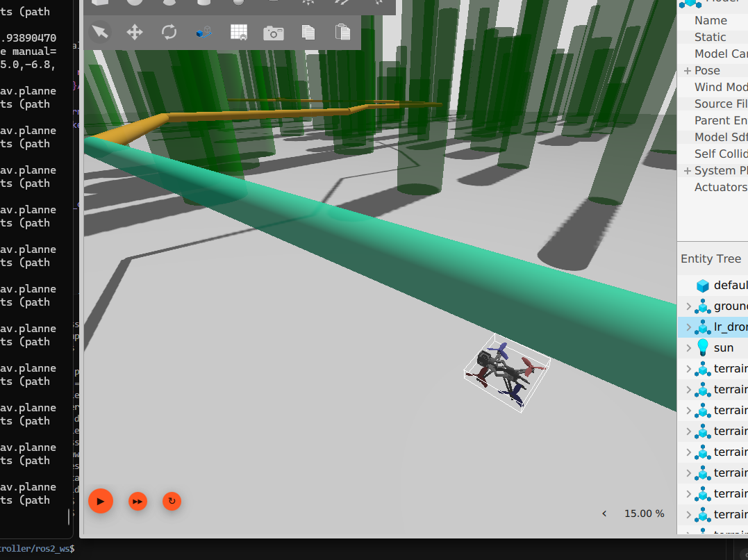The height and width of the screenshot is (560, 748).
Task: Add a point light from the toolbar
Action: tap(308, 4)
